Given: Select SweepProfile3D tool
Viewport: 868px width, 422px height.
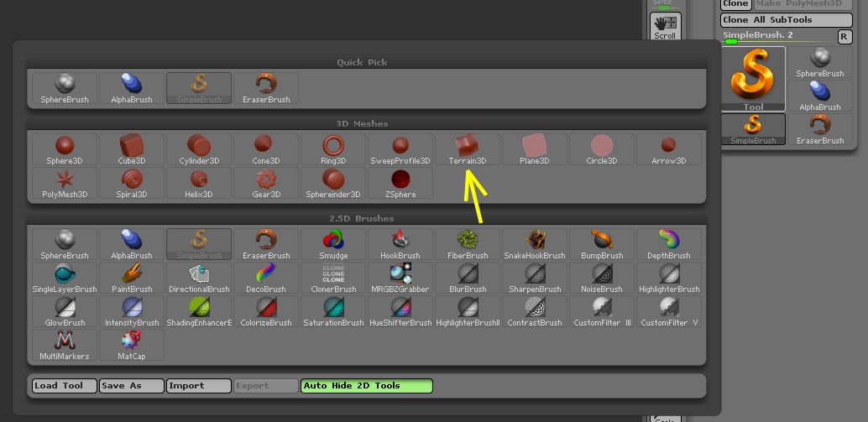Looking at the screenshot, I should tap(400, 150).
